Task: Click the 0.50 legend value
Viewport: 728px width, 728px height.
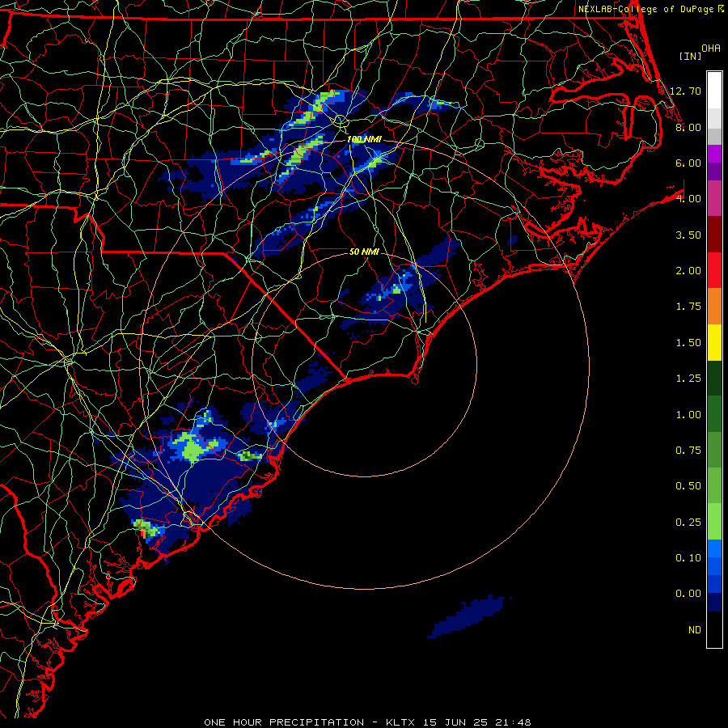Action: (x=688, y=486)
